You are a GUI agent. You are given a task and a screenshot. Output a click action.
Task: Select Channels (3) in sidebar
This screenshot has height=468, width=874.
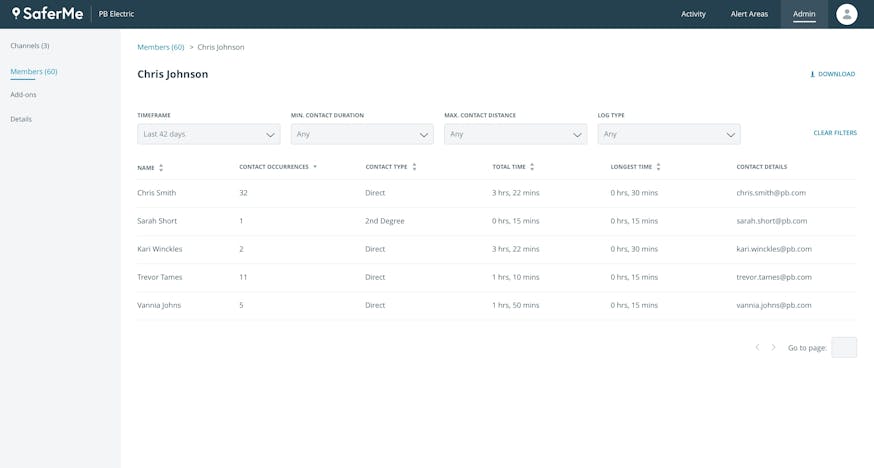click(x=30, y=46)
